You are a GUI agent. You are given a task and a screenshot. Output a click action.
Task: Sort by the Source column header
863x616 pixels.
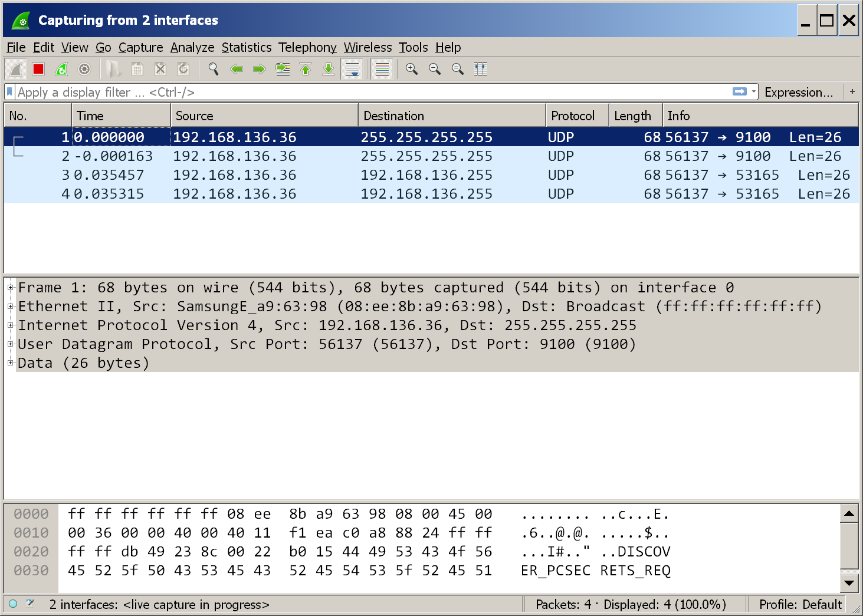click(x=264, y=116)
